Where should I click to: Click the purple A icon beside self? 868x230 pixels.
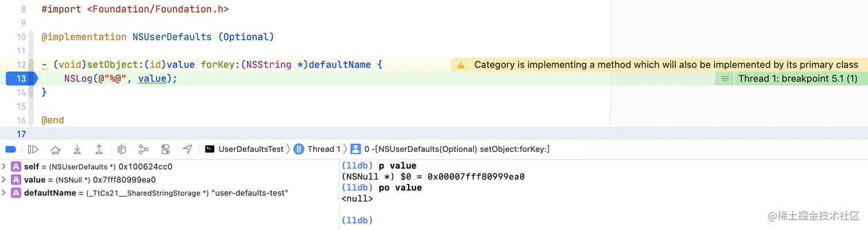pyautogui.click(x=16, y=167)
